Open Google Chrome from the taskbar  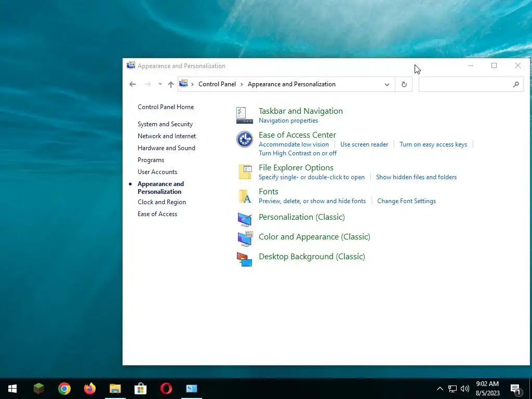tap(64, 389)
